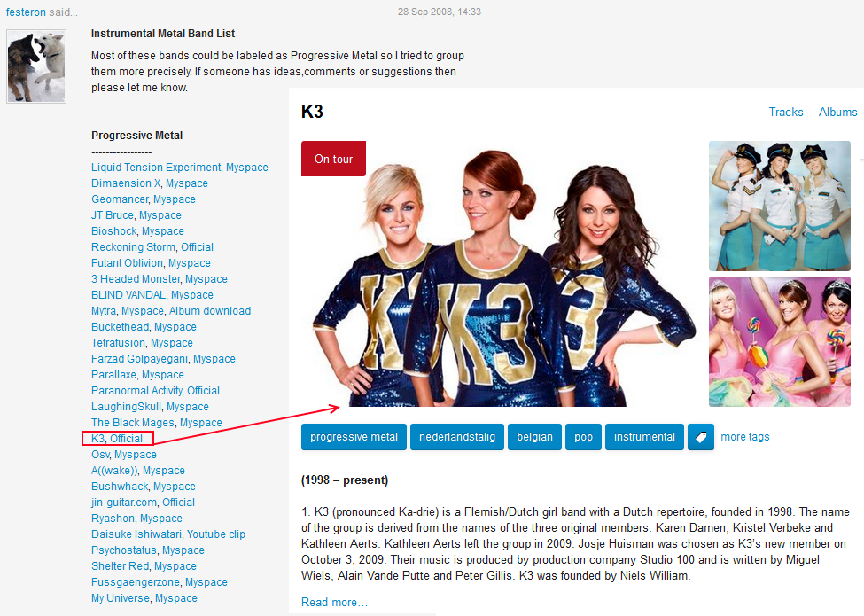Click the red On tour button
864x616 pixels.
333,159
